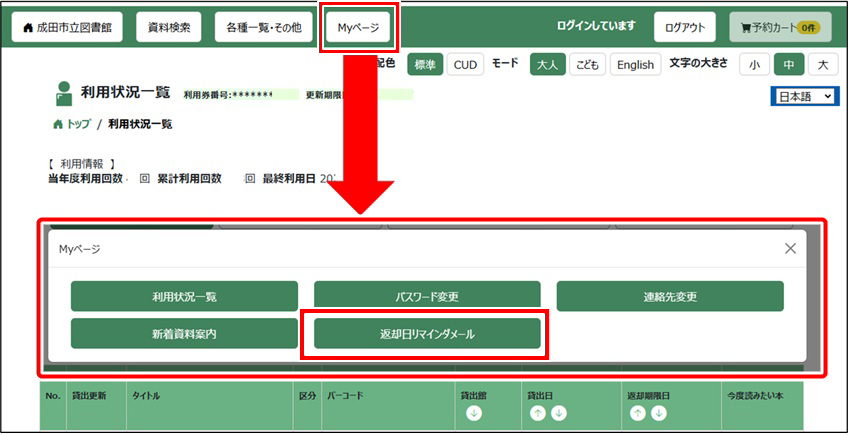This screenshot has width=851, height=435.
Task: Select CUD color scheme
Action: [x=465, y=65]
